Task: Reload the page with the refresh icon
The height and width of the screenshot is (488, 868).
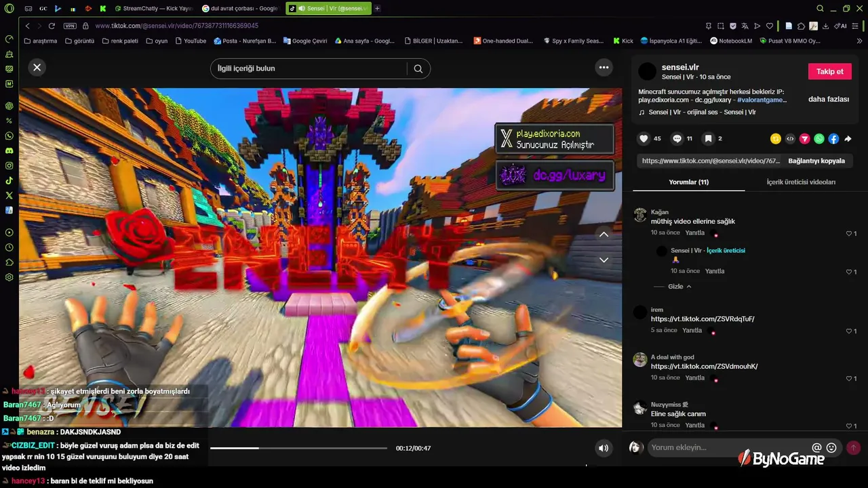Action: [52, 26]
